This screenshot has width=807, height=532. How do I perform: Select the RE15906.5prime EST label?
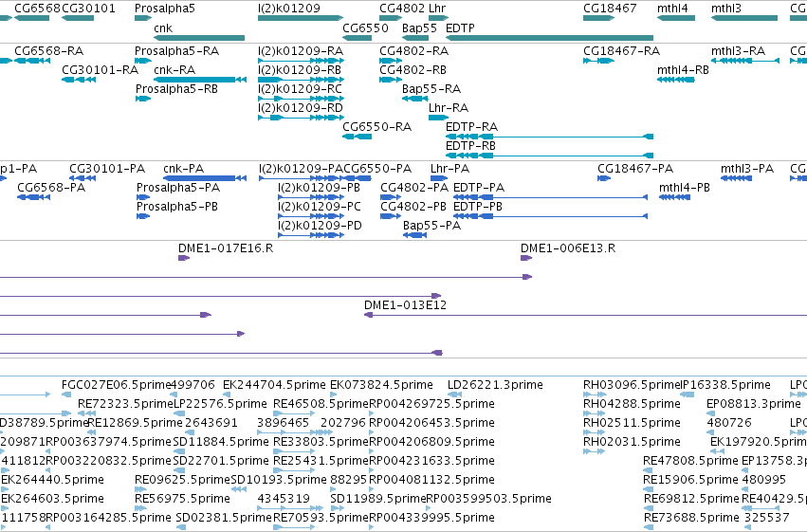pos(690,480)
